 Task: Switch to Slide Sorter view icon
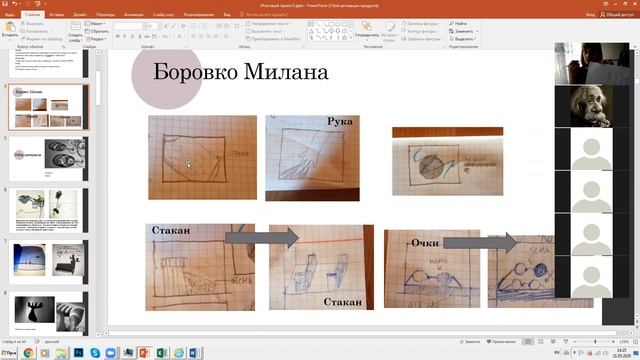coord(541,341)
